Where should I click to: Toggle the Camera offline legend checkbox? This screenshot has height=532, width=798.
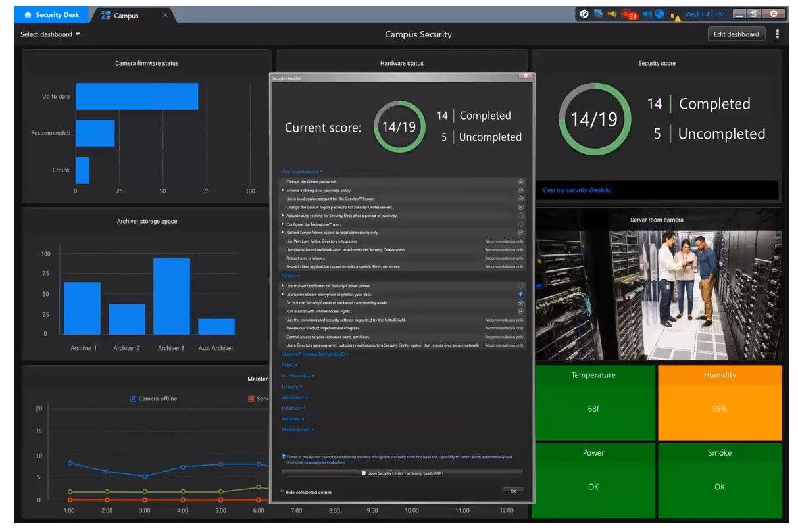point(133,399)
